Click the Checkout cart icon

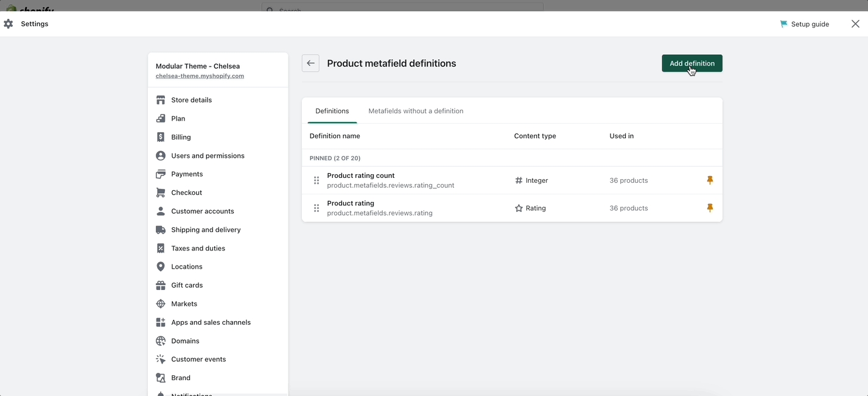pyautogui.click(x=161, y=193)
